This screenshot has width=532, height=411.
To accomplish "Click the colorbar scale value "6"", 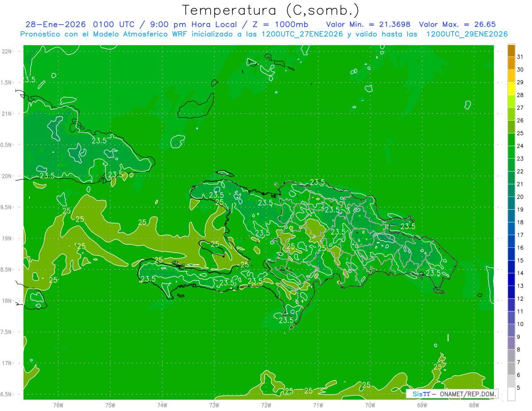I will 519,375.
